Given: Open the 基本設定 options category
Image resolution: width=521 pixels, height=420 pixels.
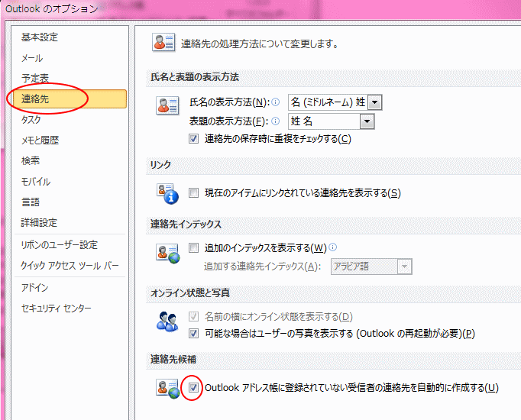Looking at the screenshot, I should 40,37.
